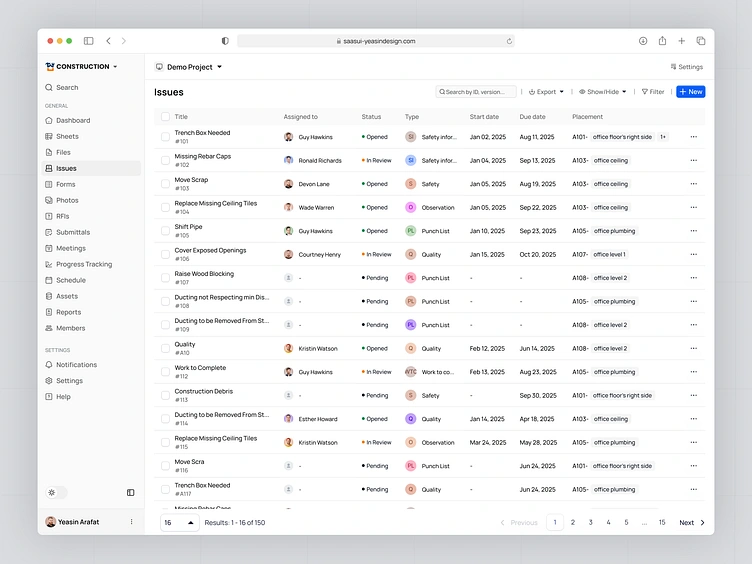Image resolution: width=752 pixels, height=564 pixels.
Task: Go to page 5
Action: point(626,522)
